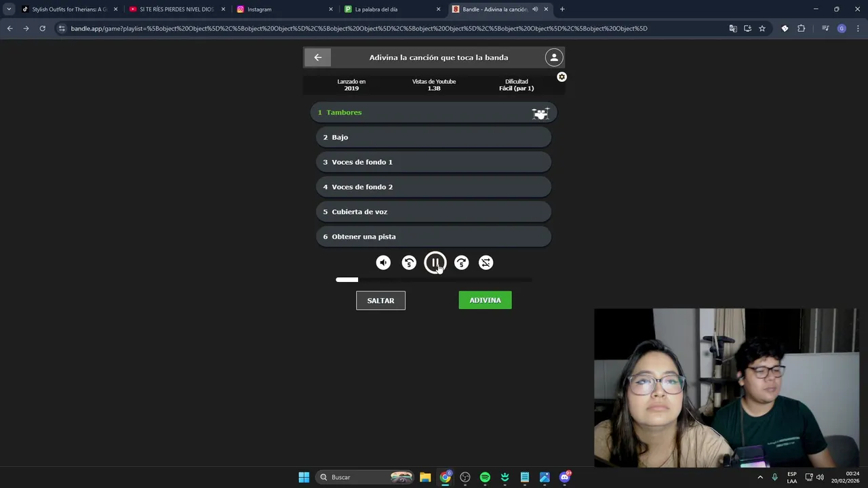Select the 1 Tambores instrument row
This screenshot has height=488, width=868.
(434, 113)
